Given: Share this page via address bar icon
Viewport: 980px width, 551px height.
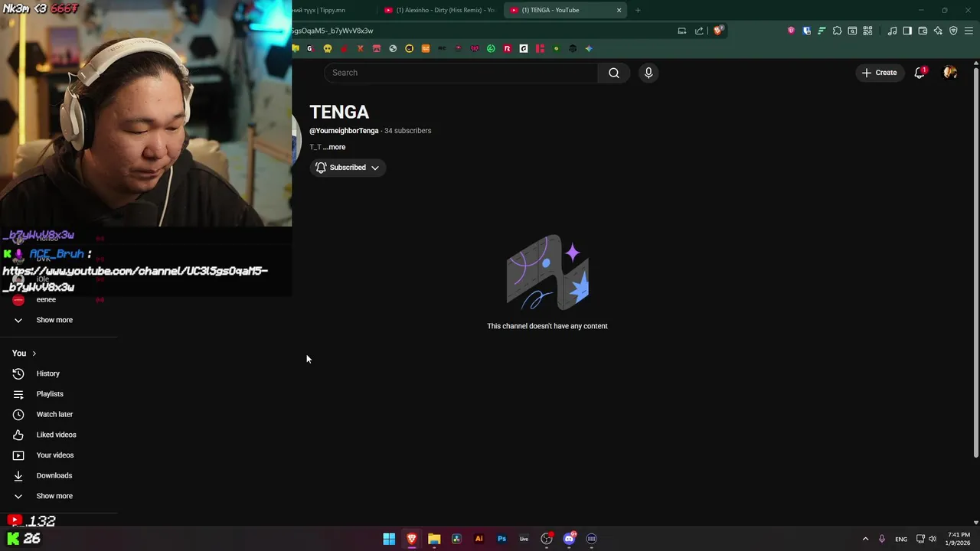Looking at the screenshot, I should [699, 31].
